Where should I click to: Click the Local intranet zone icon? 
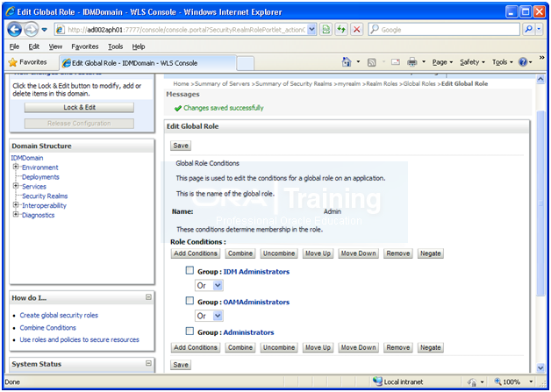point(378,381)
